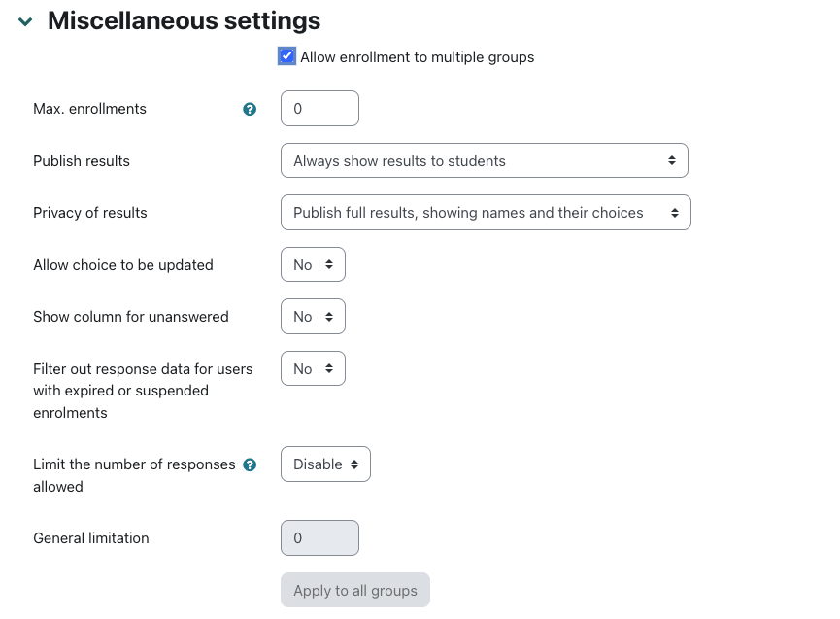The image size is (840, 619).
Task: Open help for Limit the number of responses
Action: 250,464
